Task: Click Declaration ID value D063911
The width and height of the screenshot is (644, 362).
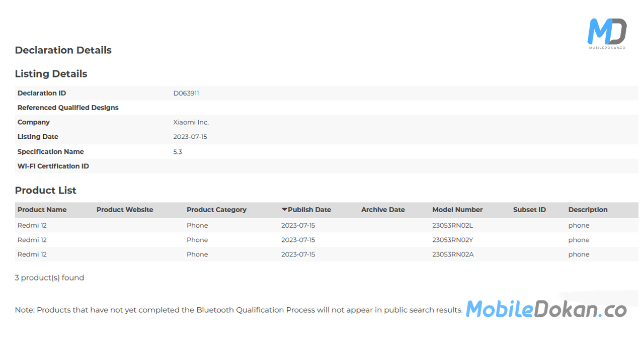Action: coord(186,93)
